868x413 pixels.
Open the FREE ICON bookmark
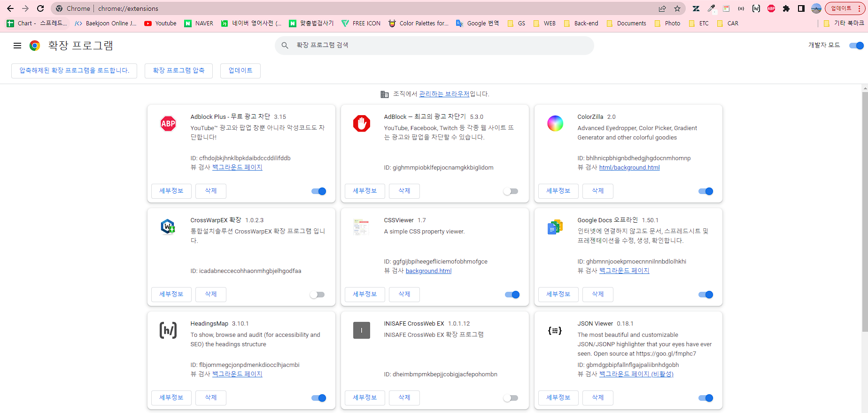(361, 23)
